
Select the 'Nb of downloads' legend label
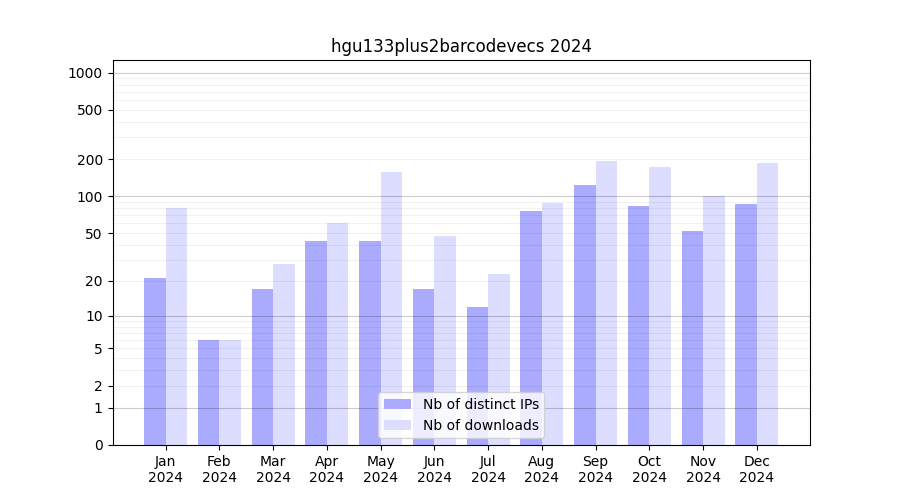point(480,425)
